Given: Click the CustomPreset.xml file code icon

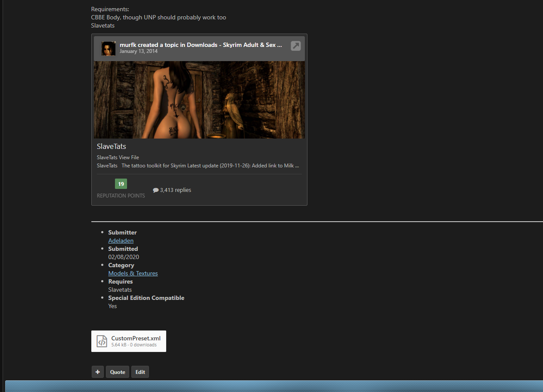Looking at the screenshot, I should click(x=102, y=341).
